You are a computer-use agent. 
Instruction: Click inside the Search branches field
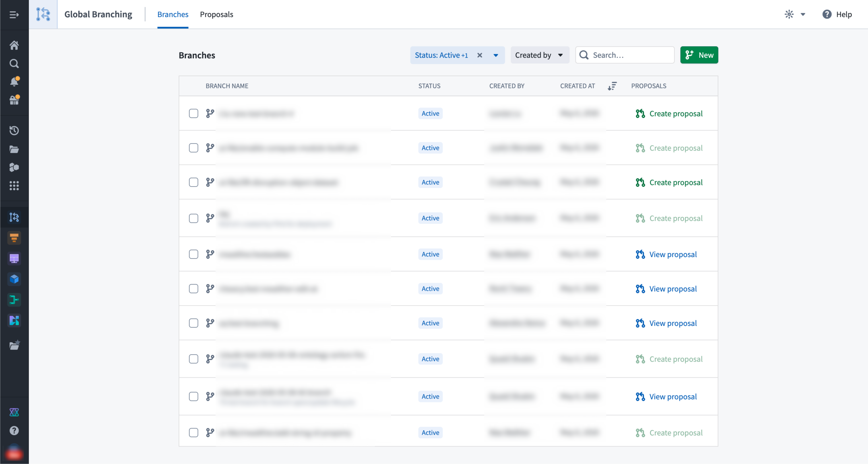[x=625, y=55]
